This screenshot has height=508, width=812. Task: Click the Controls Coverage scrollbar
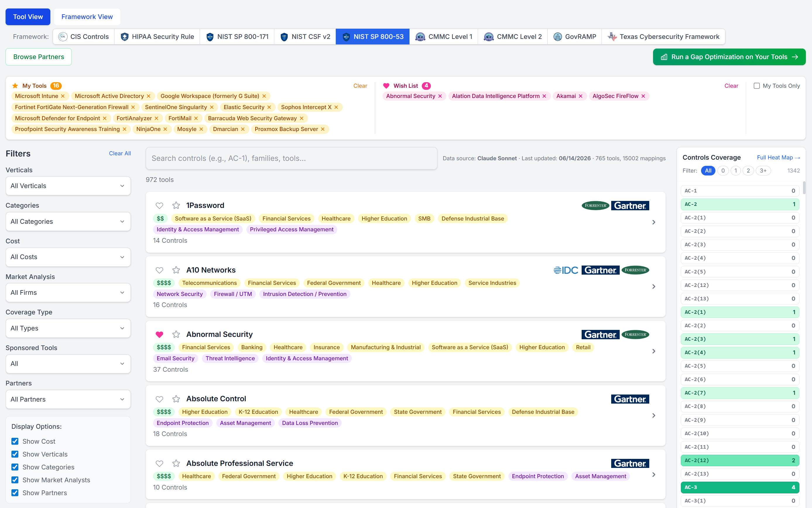tap(804, 188)
